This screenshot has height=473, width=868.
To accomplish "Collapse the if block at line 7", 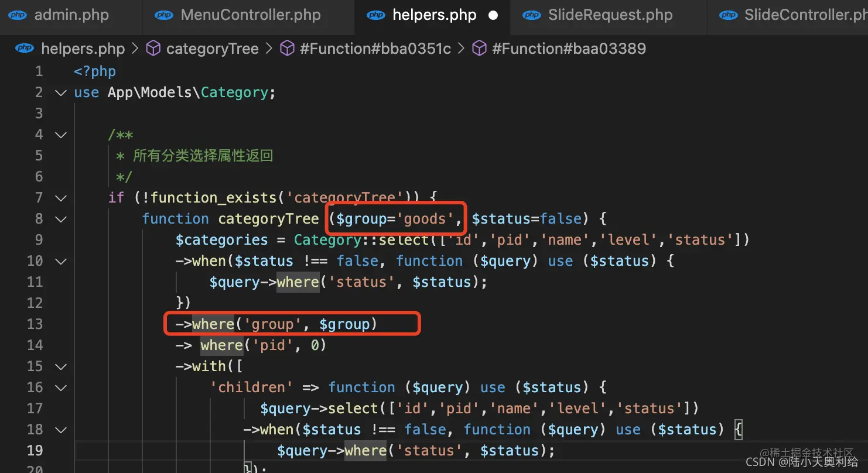I will pos(61,198).
